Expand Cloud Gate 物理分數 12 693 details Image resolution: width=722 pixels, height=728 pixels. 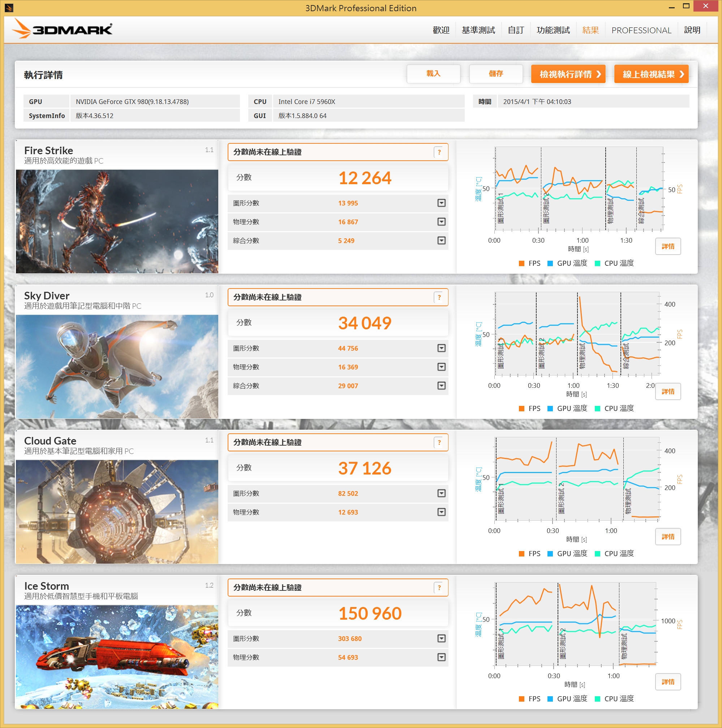(x=441, y=512)
